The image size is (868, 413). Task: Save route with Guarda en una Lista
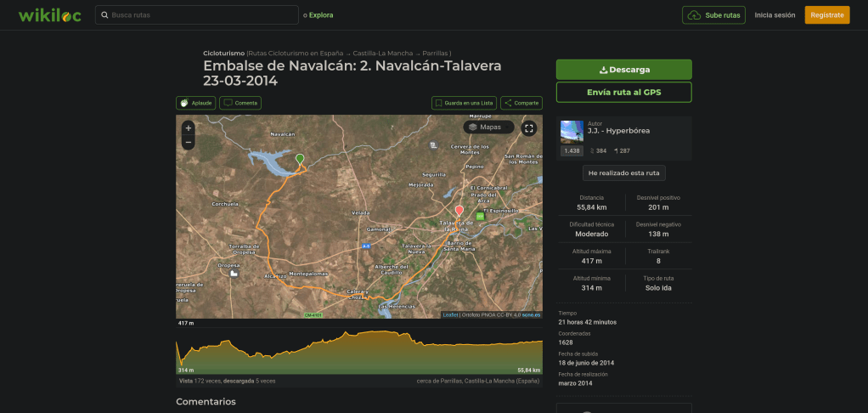[x=464, y=103]
